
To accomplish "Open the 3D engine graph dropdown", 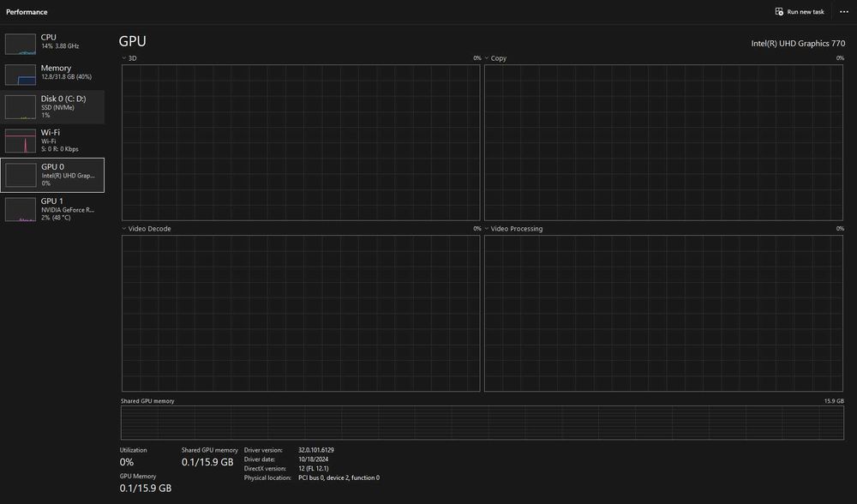I will coord(124,58).
